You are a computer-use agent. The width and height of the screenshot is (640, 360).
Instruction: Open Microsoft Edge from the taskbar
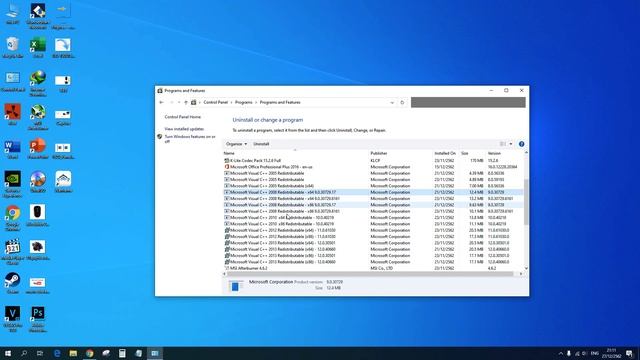tap(57, 353)
